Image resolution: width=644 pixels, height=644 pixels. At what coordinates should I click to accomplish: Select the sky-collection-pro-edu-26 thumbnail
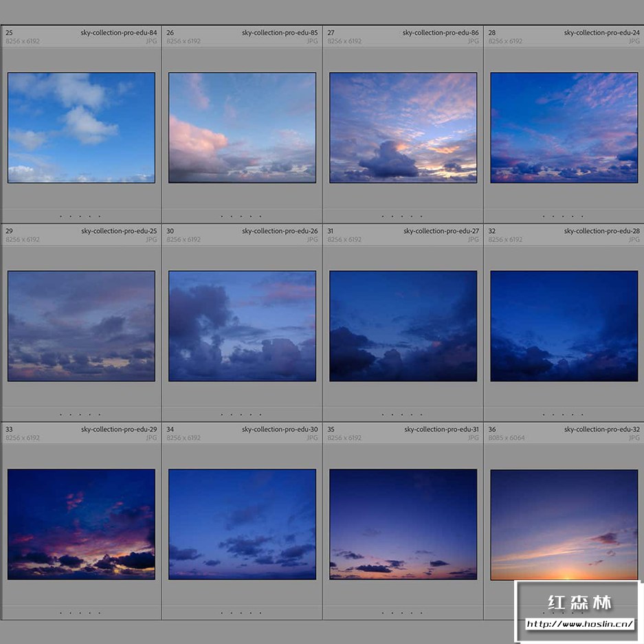243,326
